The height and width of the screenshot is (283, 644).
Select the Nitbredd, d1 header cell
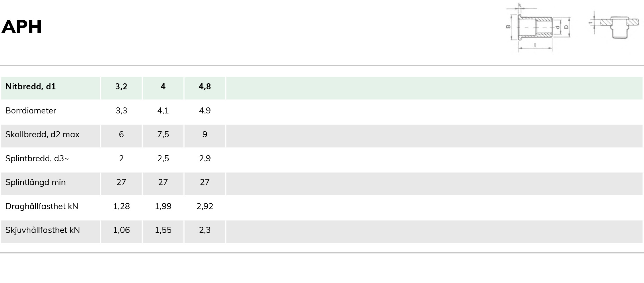[x=50, y=88]
